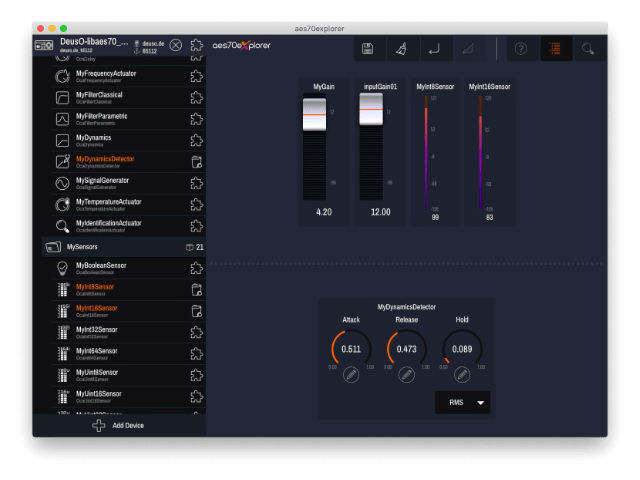Collapse the MySensors group
Screen dimensions: 640x480
point(51,246)
